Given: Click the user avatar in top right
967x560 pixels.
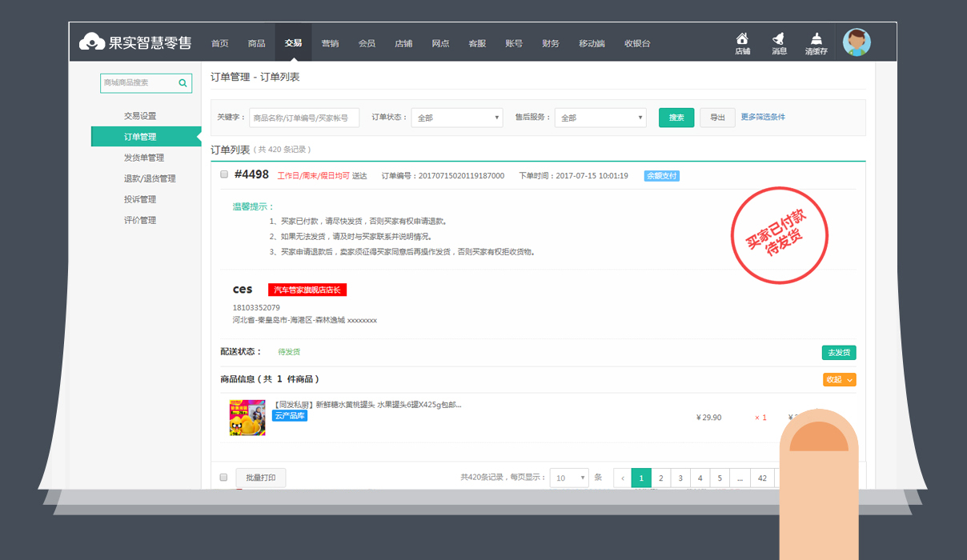Looking at the screenshot, I should coord(857,42).
